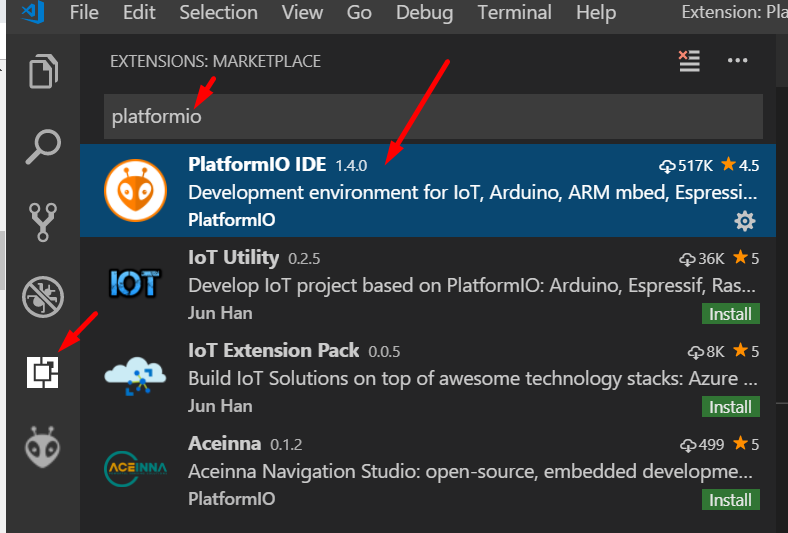
Task: Open the Debug menu in menu bar
Action: pyautogui.click(x=424, y=13)
